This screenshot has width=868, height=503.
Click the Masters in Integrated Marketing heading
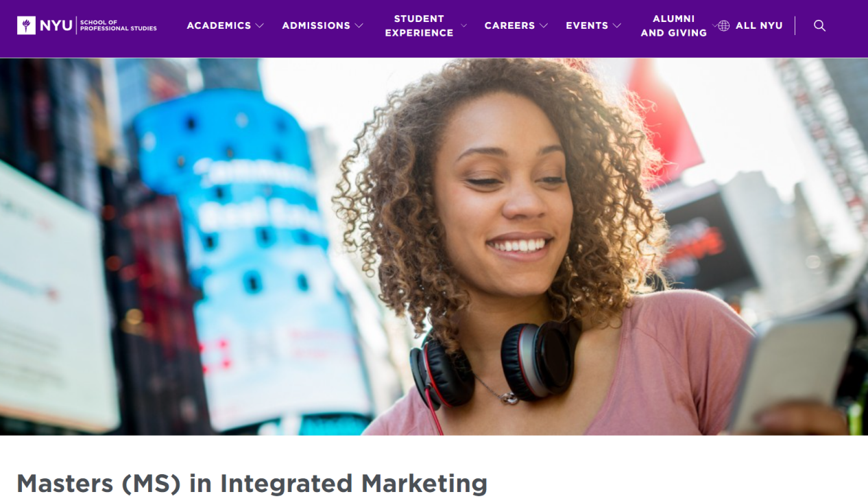(252, 483)
